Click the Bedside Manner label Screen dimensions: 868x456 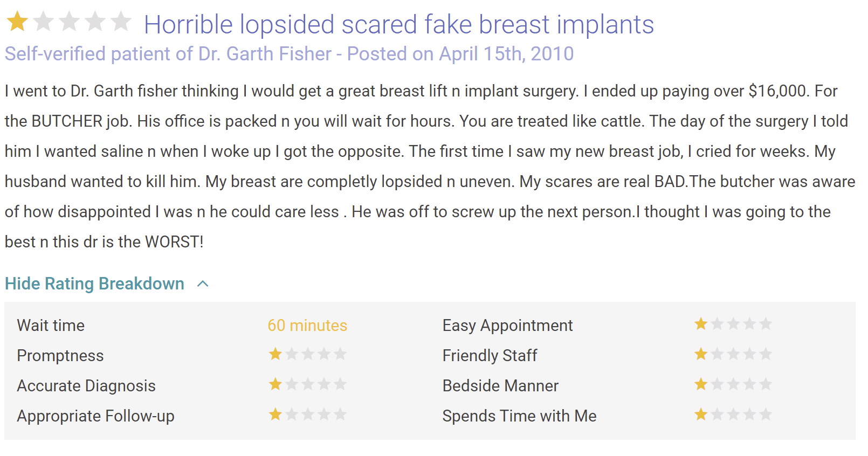[500, 386]
